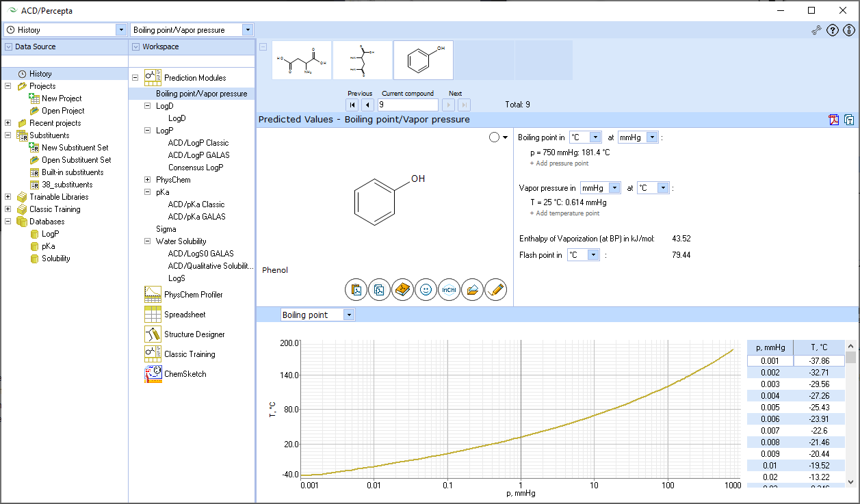Open the Boiling point graph type dropdown

pyautogui.click(x=349, y=315)
